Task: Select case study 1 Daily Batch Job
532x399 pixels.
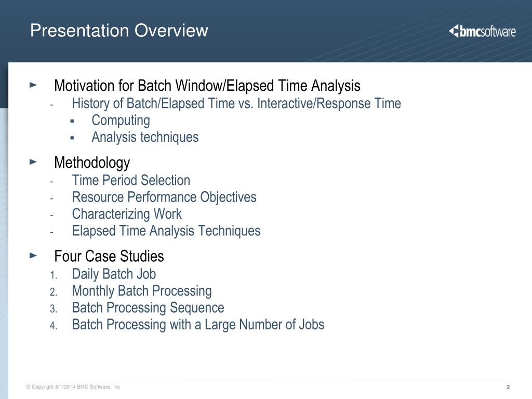Action: pyautogui.click(x=114, y=274)
